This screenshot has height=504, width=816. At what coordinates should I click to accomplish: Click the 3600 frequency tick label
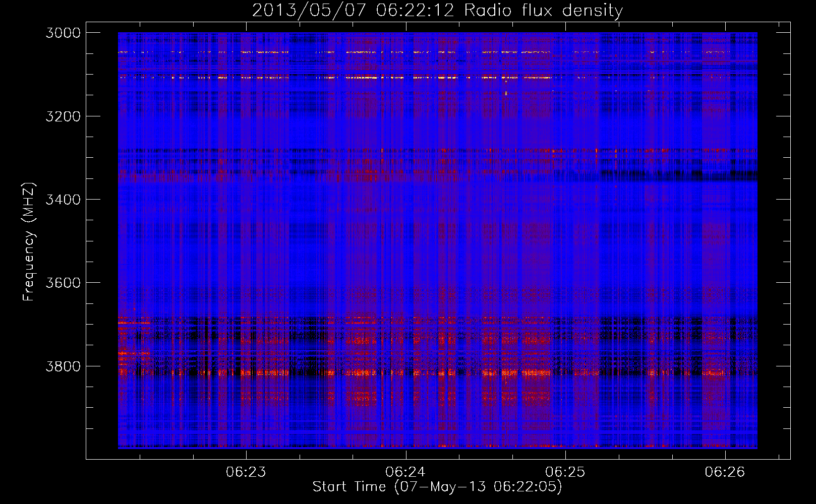tap(63, 283)
